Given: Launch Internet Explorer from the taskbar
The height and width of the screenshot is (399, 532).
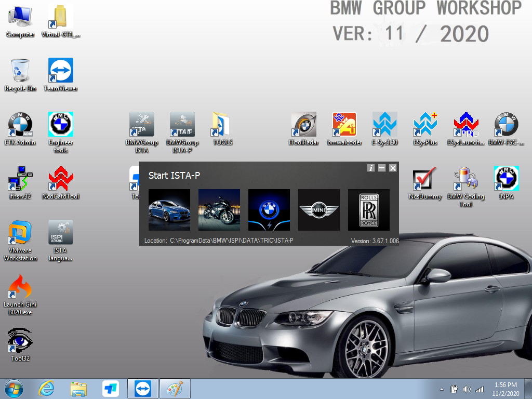Looking at the screenshot, I should coord(46,389).
